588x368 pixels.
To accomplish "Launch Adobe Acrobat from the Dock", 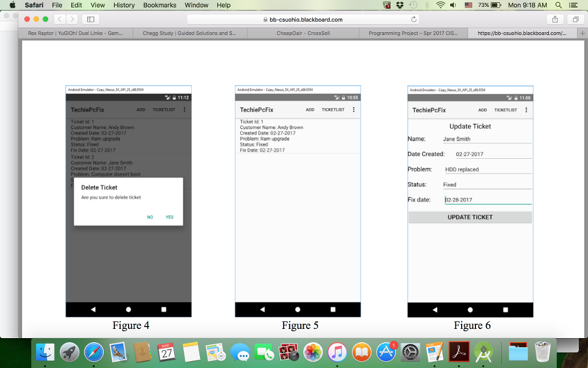I will 459,352.
